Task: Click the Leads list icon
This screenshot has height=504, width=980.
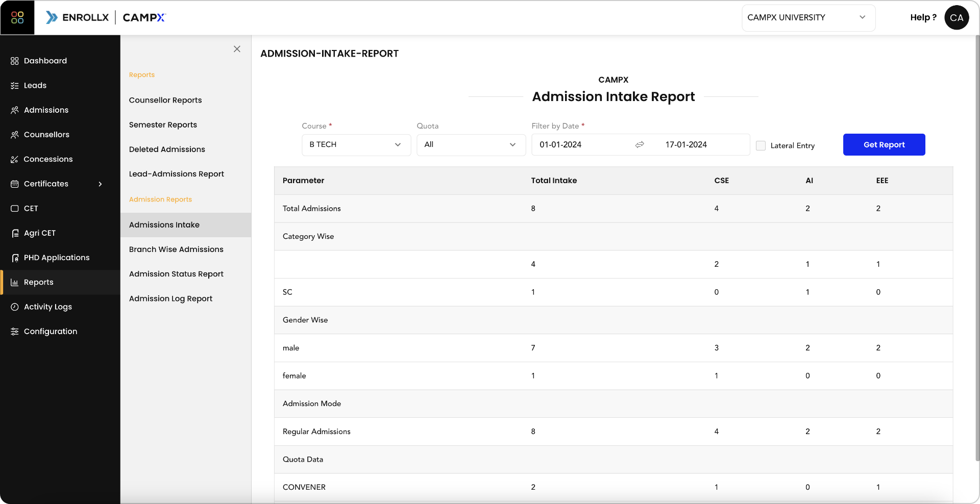Action: pos(14,86)
